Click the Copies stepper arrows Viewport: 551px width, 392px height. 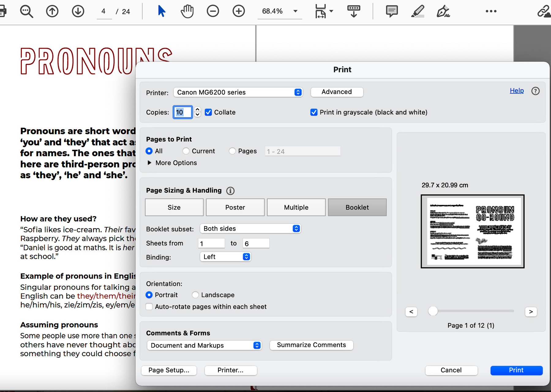point(197,112)
